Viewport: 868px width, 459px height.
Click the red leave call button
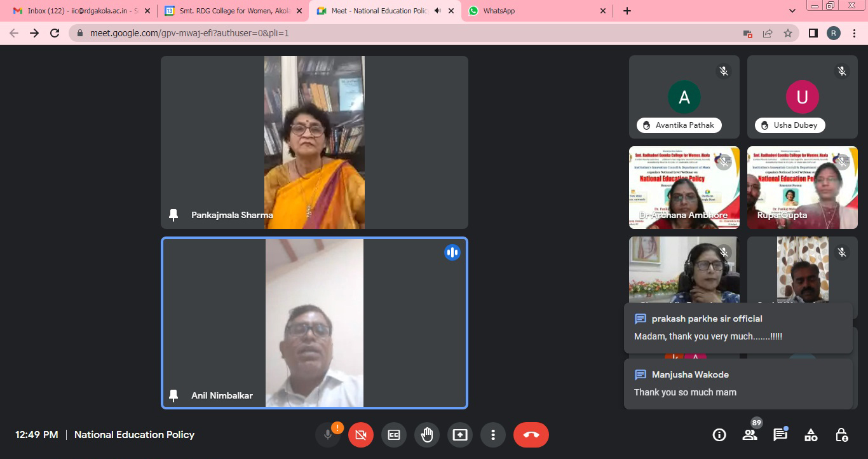coord(531,435)
